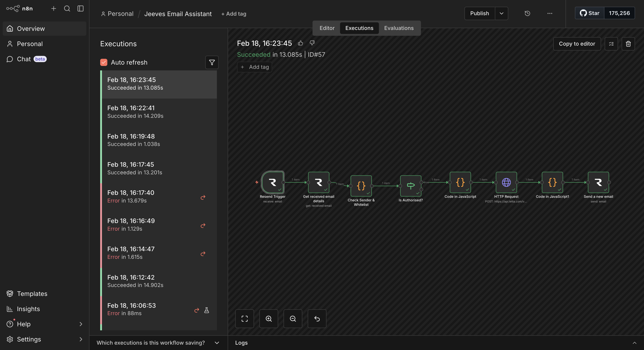Viewport: 644px width, 350px height.
Task: Open the Publish dropdown arrow
Action: click(x=501, y=13)
